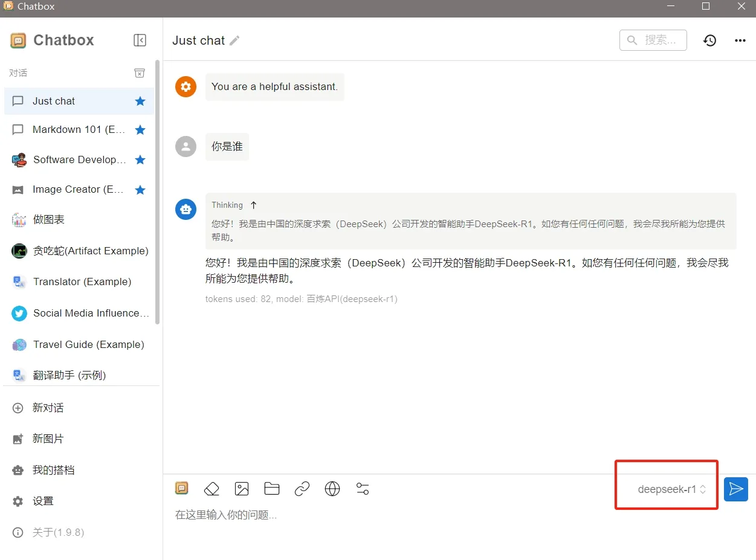Viewport: 756px width, 560px height.
Task: Click the Travel Guide globe icon
Action: click(x=19, y=344)
